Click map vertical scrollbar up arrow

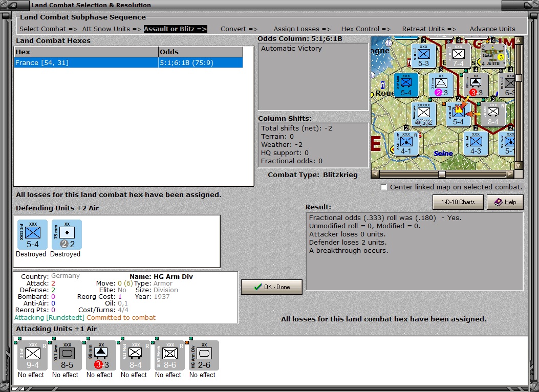click(519, 40)
